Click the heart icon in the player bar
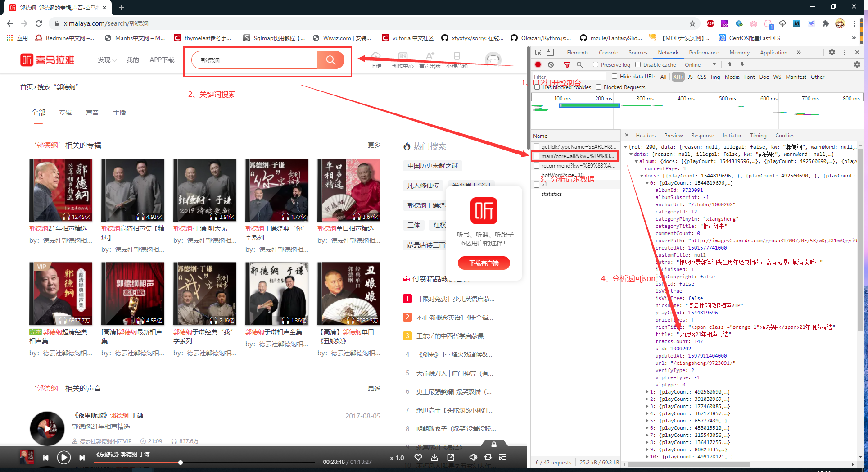Image resolution: width=868 pixels, height=472 pixels. click(x=418, y=458)
